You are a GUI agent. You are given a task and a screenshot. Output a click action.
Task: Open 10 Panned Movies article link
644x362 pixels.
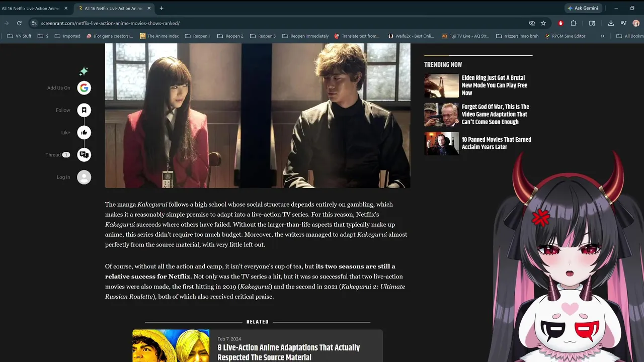[x=497, y=143]
